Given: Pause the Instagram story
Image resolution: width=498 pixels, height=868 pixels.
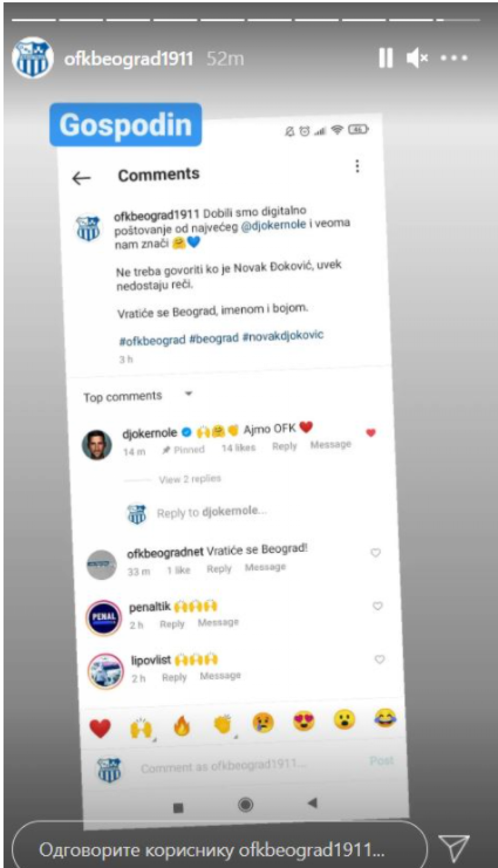Looking at the screenshot, I should (x=385, y=58).
